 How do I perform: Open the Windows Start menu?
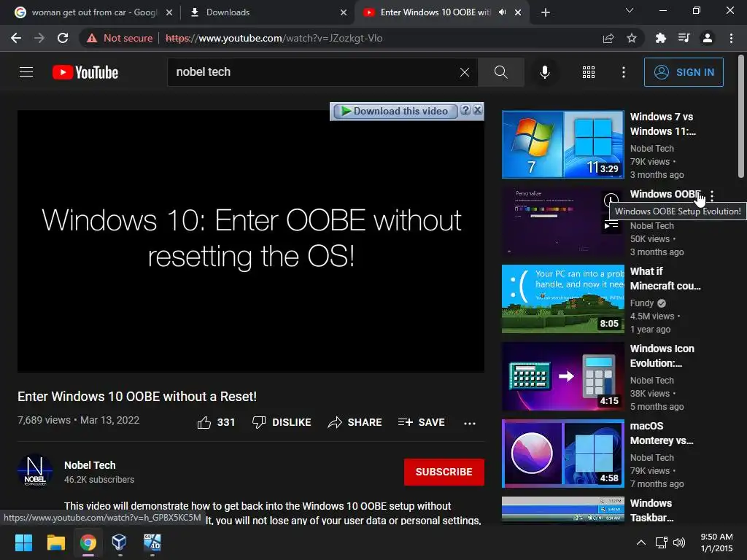23,542
